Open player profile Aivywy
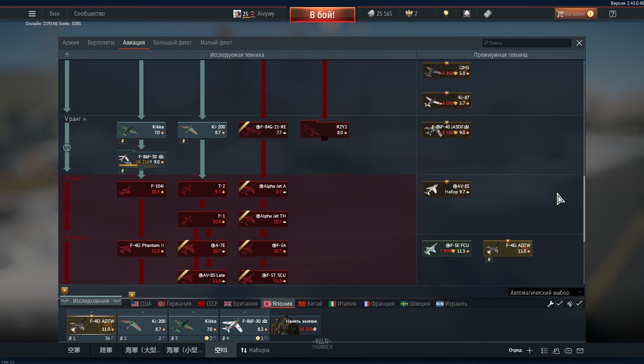 [266, 14]
